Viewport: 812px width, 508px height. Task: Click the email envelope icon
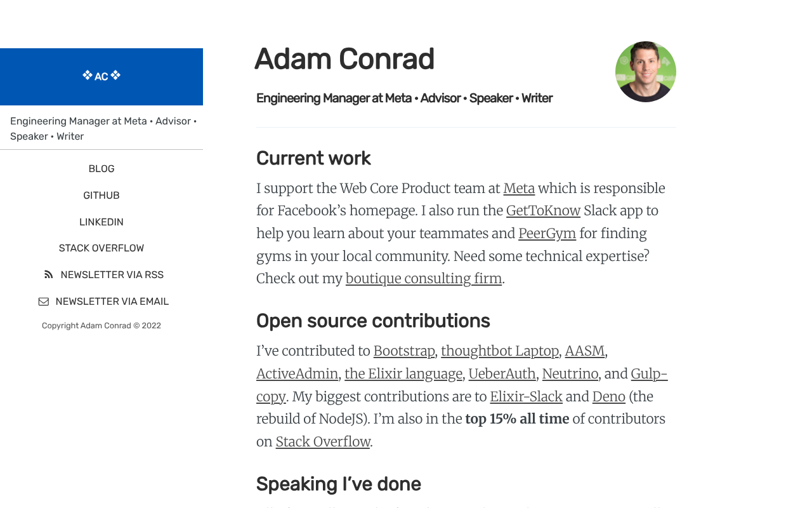click(44, 302)
